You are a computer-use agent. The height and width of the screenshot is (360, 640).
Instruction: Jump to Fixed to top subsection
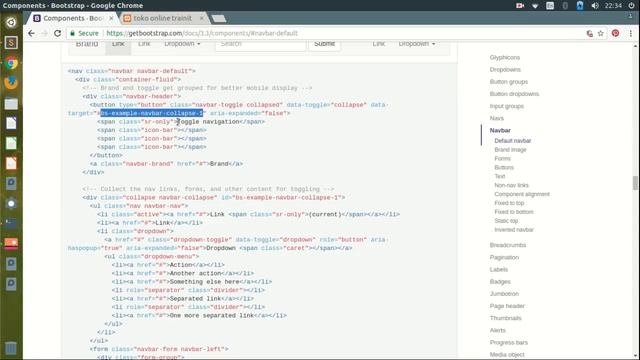(x=509, y=203)
